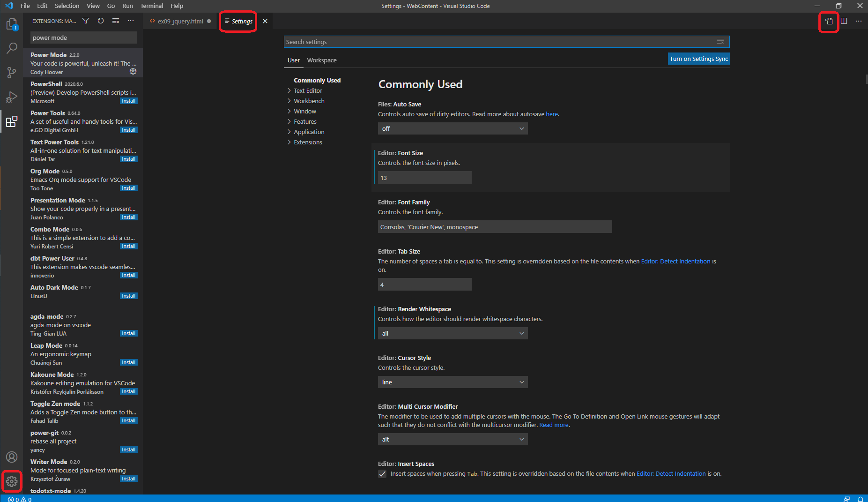
Task: Switch to Workspace settings tab
Action: click(x=322, y=60)
